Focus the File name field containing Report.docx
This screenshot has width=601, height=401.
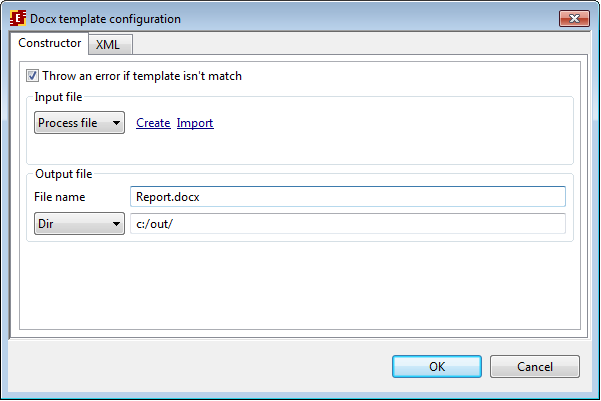[348, 197]
